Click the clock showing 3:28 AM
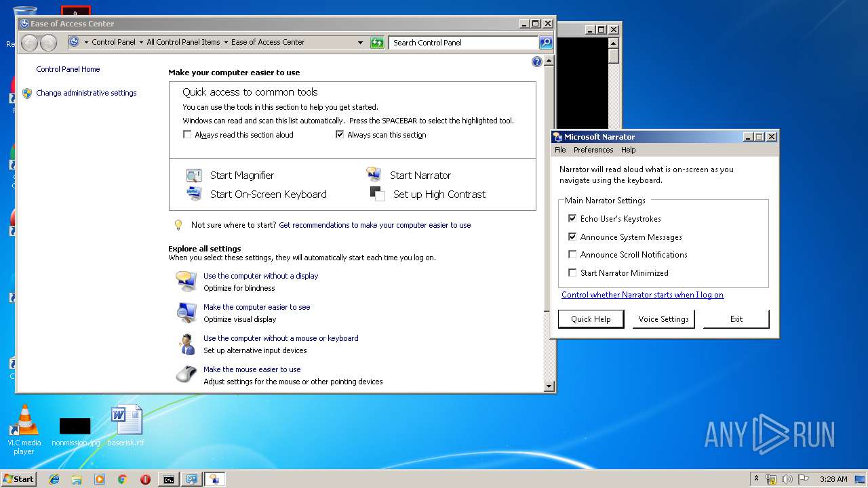The image size is (868, 488). click(833, 479)
